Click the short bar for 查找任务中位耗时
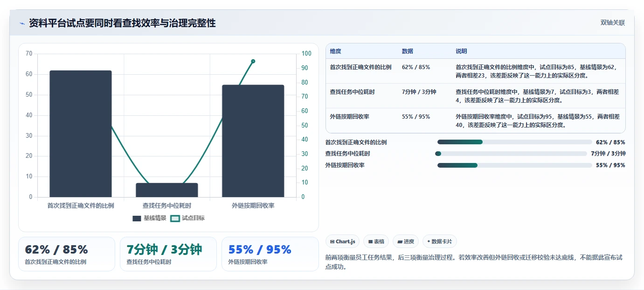This screenshot has height=290, width=644. pos(167,190)
